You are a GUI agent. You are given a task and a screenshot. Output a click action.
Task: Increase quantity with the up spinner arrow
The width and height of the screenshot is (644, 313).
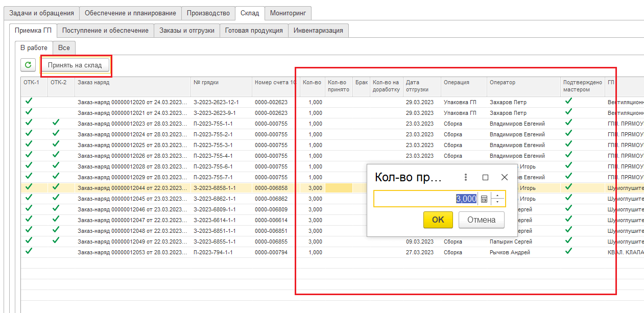(497, 196)
